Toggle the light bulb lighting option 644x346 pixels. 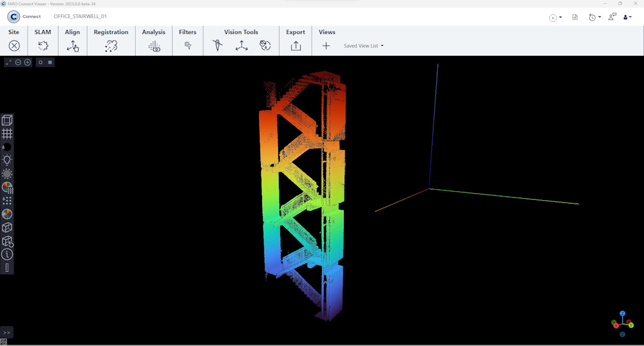pyautogui.click(x=7, y=160)
